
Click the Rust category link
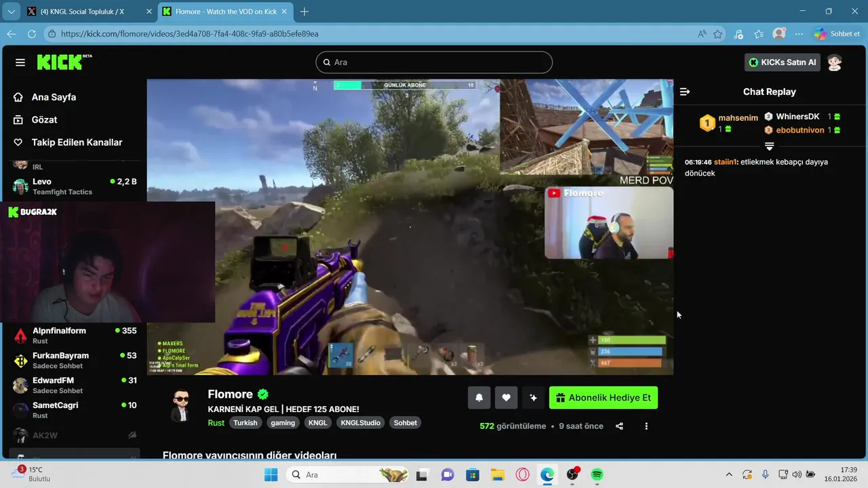[216, 422]
